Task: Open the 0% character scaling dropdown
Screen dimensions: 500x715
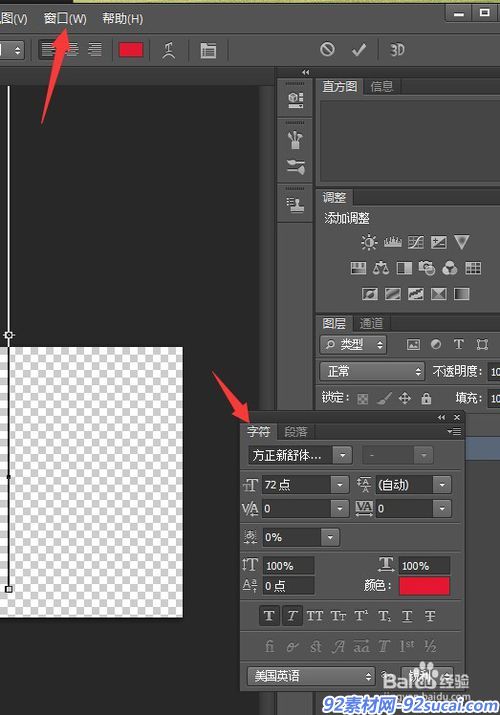Action: pos(330,537)
